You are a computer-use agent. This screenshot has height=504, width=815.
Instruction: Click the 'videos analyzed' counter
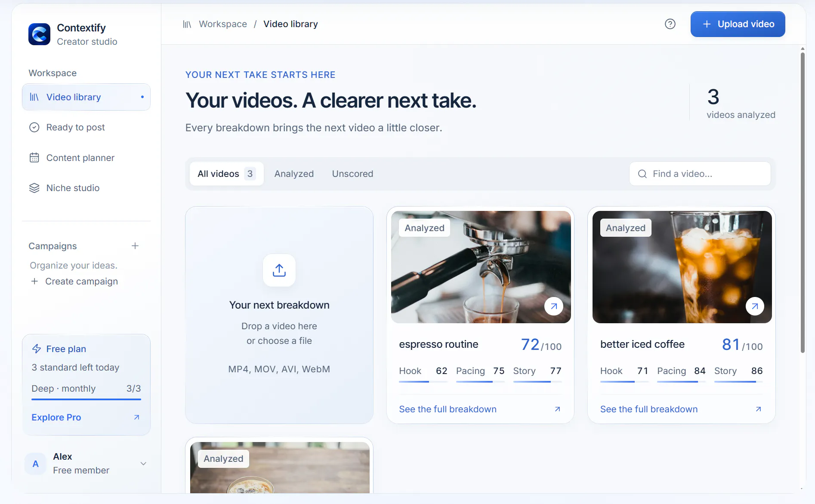741,103
